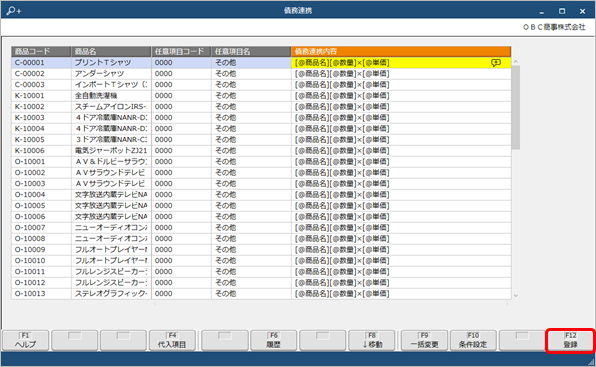Select cell K-10003
This screenshot has height=367, width=596.
41,118
